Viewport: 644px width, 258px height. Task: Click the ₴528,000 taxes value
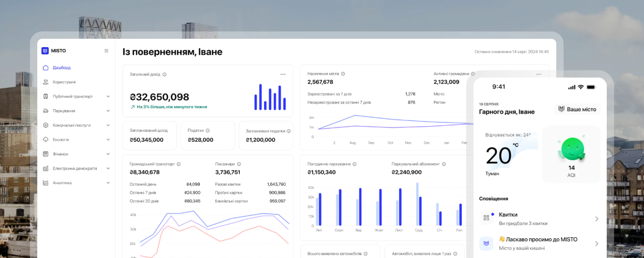200,140
